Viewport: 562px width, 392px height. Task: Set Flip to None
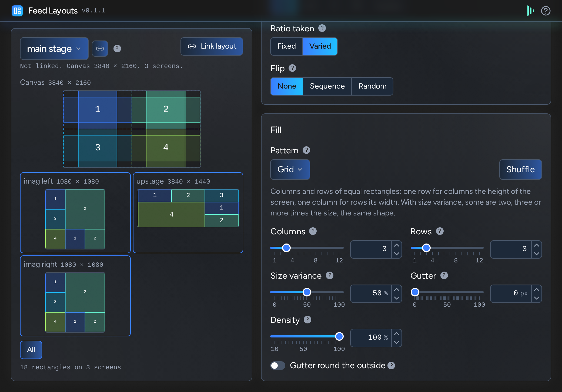[x=287, y=86]
